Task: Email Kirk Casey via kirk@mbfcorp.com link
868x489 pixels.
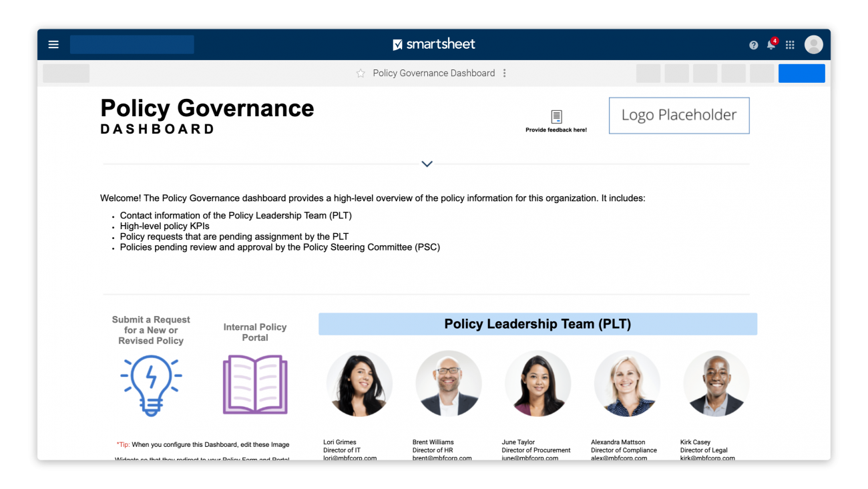Action: click(x=708, y=458)
